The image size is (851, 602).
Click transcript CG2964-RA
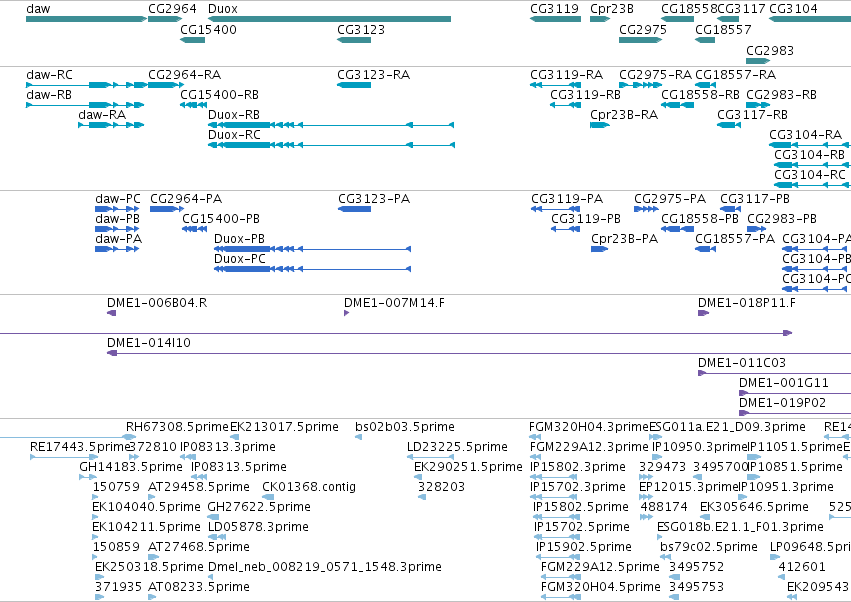pyautogui.click(x=165, y=85)
